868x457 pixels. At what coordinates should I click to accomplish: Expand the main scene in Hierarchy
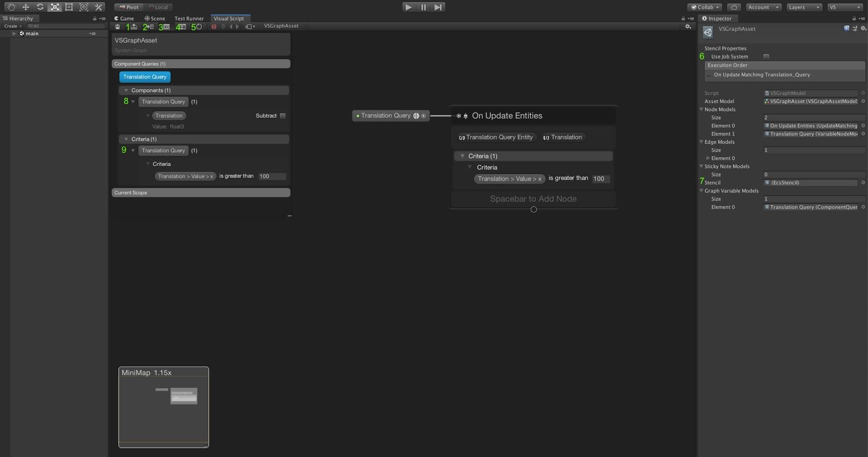coord(14,34)
